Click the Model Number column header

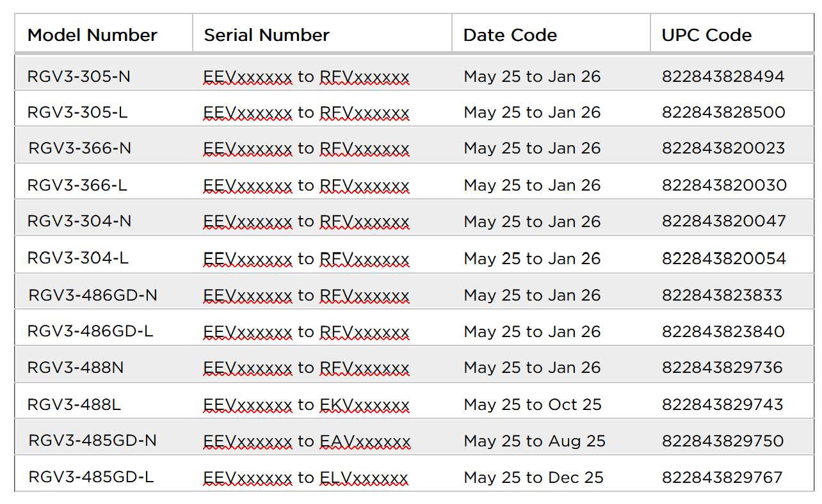tap(92, 35)
